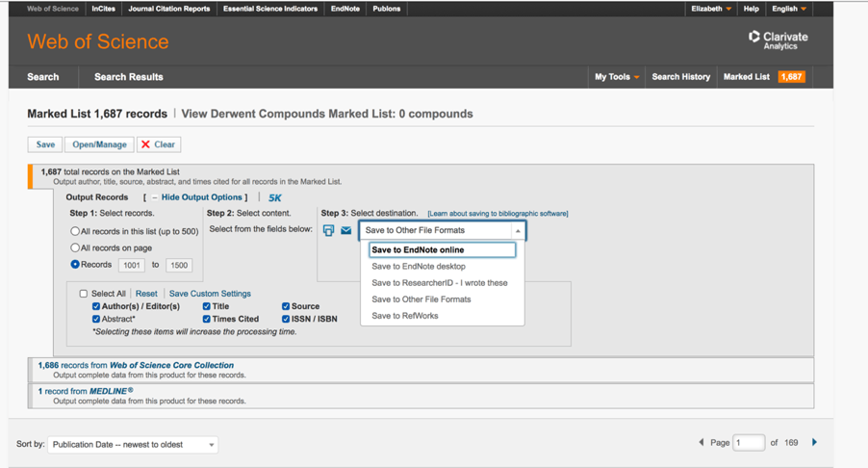Click Web of Science in top bar

click(53, 9)
